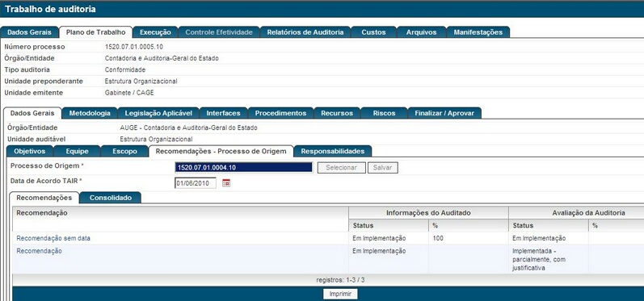The image size is (644, 301).
Task: Select the Plano de Trabalho tab
Action: point(95,32)
